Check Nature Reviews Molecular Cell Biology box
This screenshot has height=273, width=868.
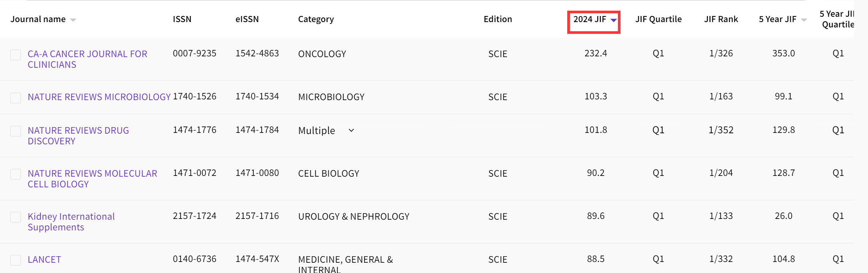pyautogui.click(x=16, y=174)
